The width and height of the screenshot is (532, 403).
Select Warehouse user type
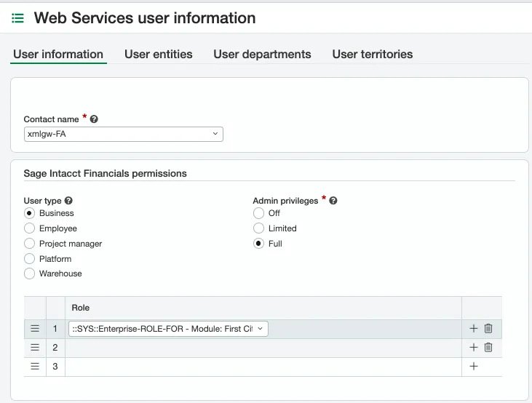pyautogui.click(x=30, y=274)
